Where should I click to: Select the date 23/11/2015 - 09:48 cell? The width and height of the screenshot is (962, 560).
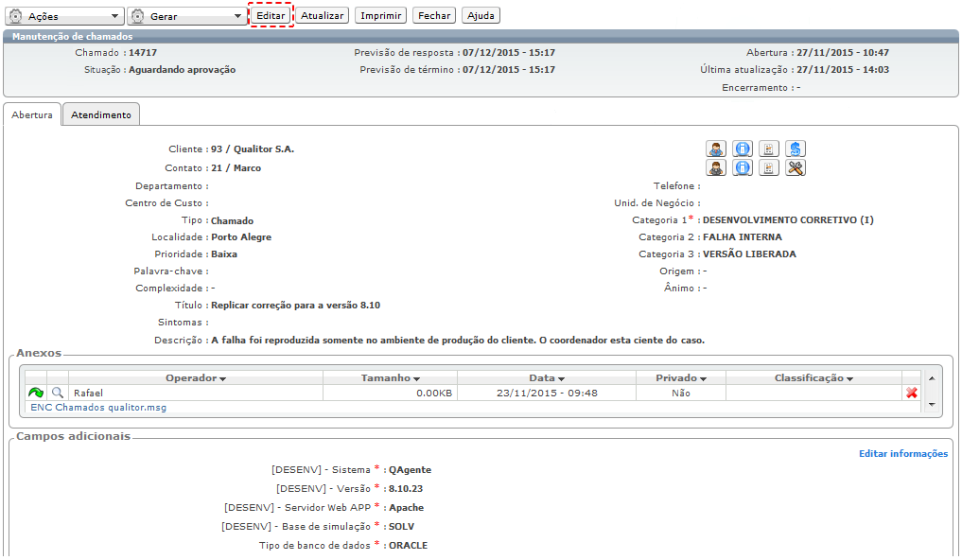(547, 393)
